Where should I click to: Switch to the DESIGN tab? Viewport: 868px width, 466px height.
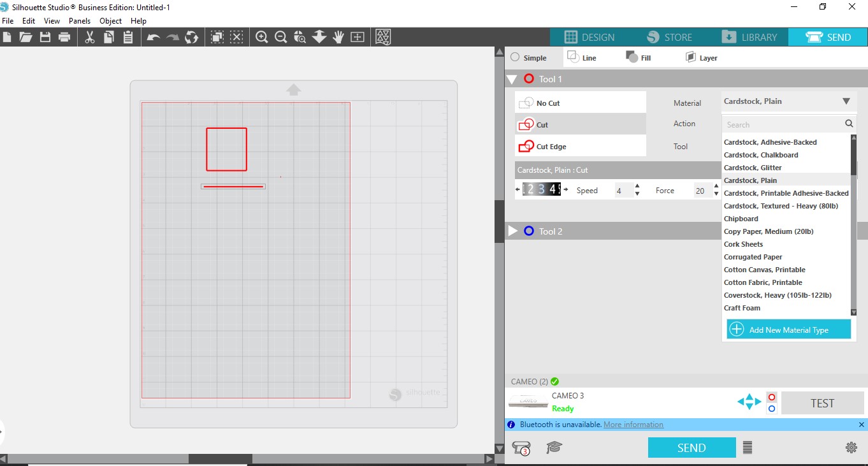point(590,37)
